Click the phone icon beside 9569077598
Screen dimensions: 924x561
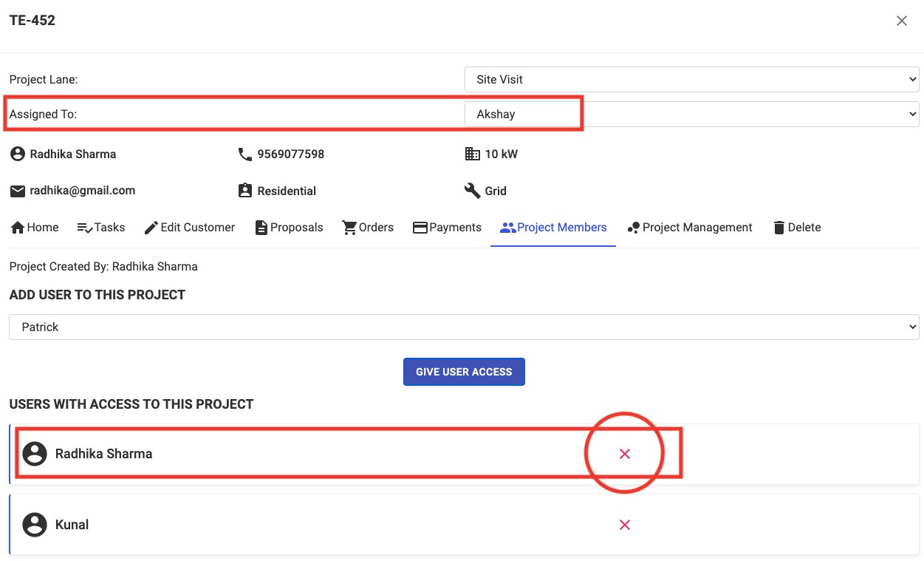tap(244, 154)
